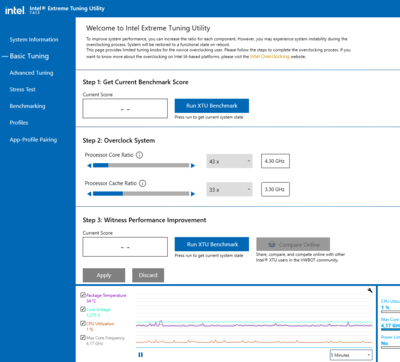Follow the Intel Overclocking website link

pyautogui.click(x=270, y=56)
